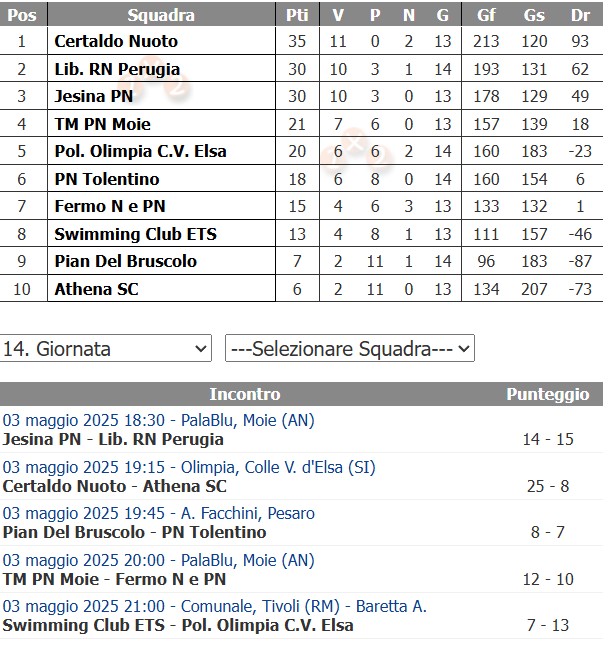611x645 pixels.
Task: Click Pian Del Bruscolo in standings
Action: click(x=125, y=261)
